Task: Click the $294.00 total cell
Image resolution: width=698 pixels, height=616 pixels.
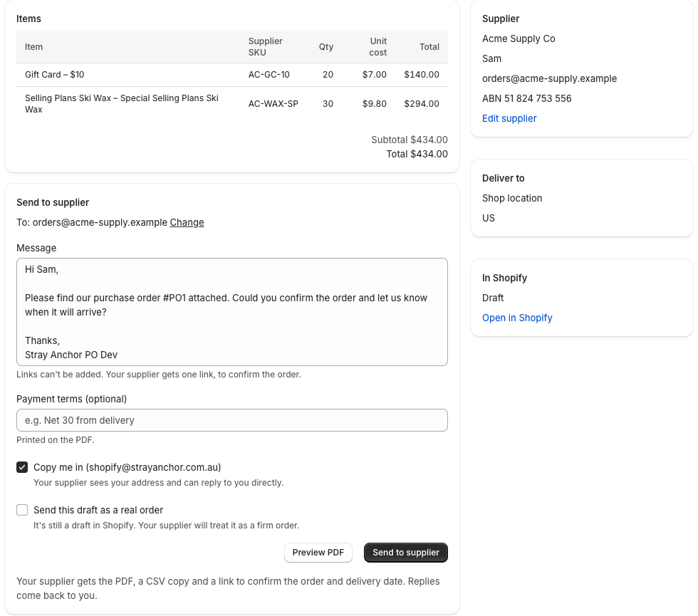Action: click(421, 104)
